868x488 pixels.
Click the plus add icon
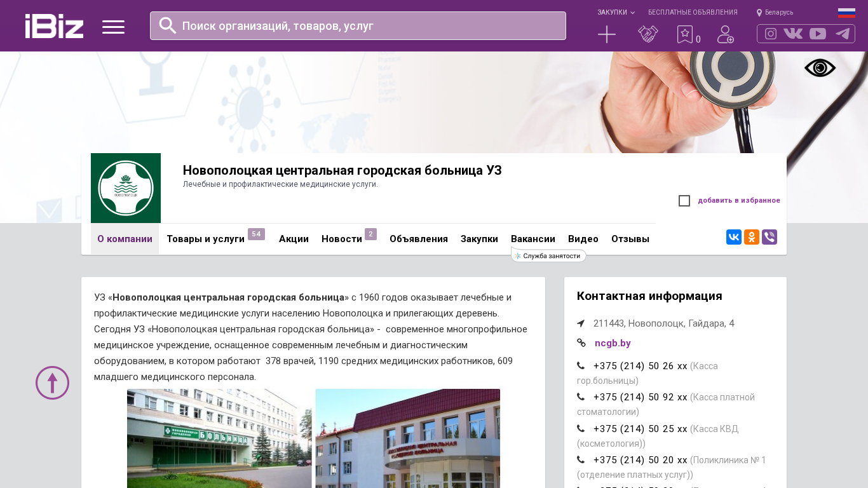tap(607, 34)
